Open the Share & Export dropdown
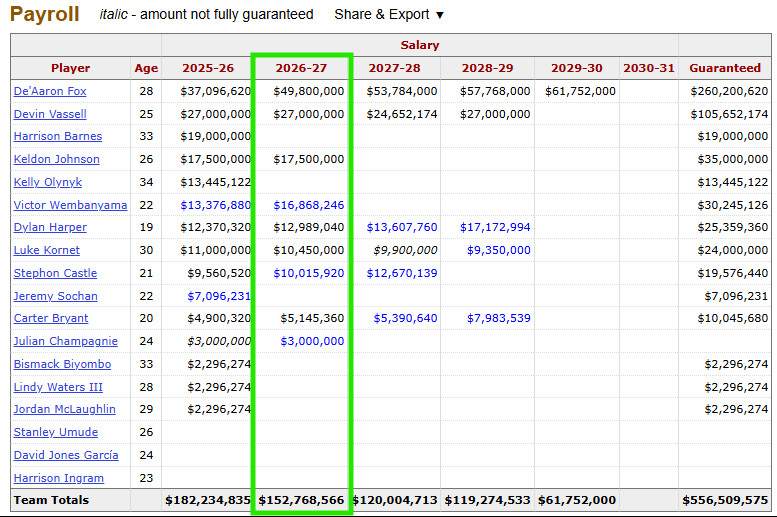 point(388,15)
